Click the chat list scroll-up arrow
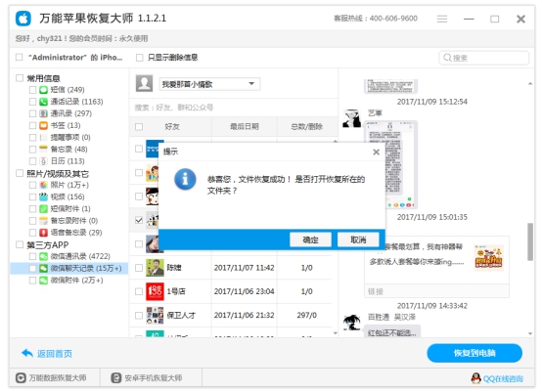 [x=335, y=142]
